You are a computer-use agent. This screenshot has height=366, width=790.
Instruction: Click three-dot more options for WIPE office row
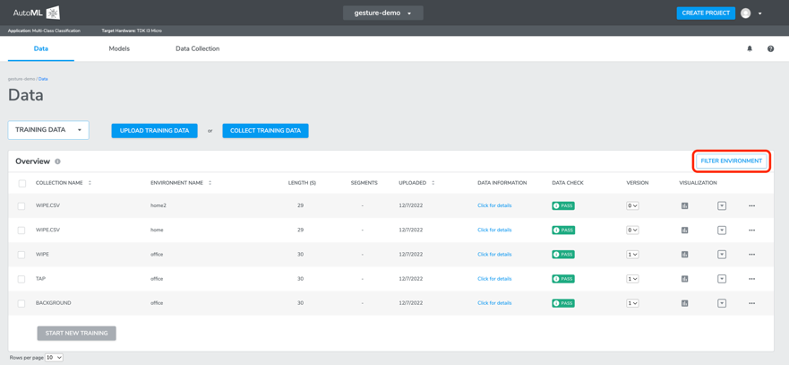coord(752,255)
